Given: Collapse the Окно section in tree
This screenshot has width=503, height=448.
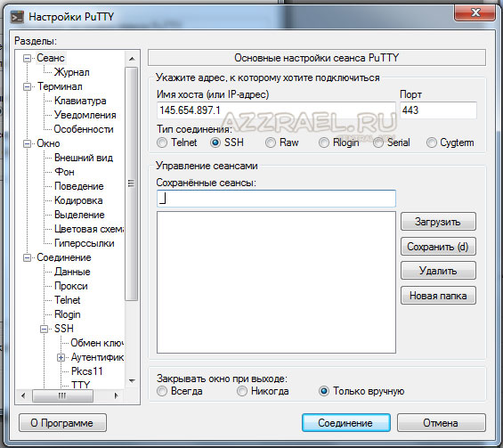Looking at the screenshot, I should [28, 143].
